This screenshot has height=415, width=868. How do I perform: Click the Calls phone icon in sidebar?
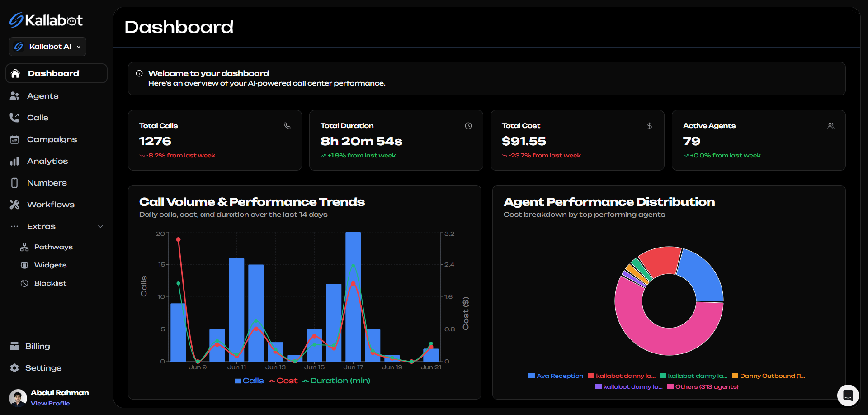point(14,118)
